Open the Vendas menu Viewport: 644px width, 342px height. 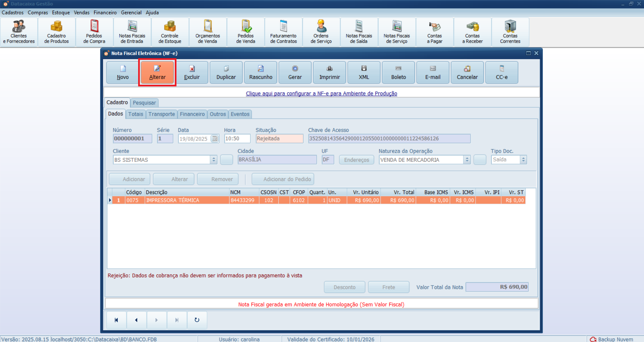tap(82, 12)
